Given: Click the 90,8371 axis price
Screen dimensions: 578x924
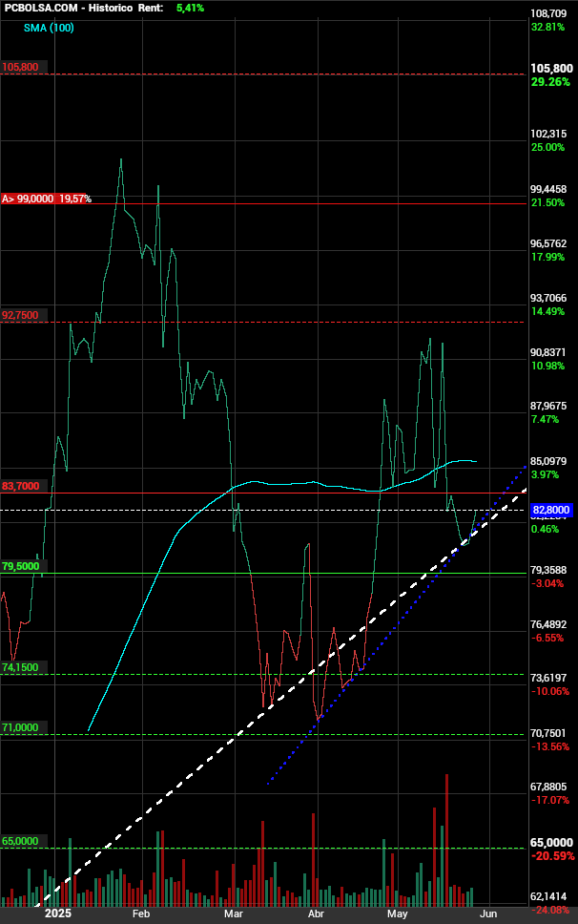Looking at the screenshot, I should tap(548, 352).
